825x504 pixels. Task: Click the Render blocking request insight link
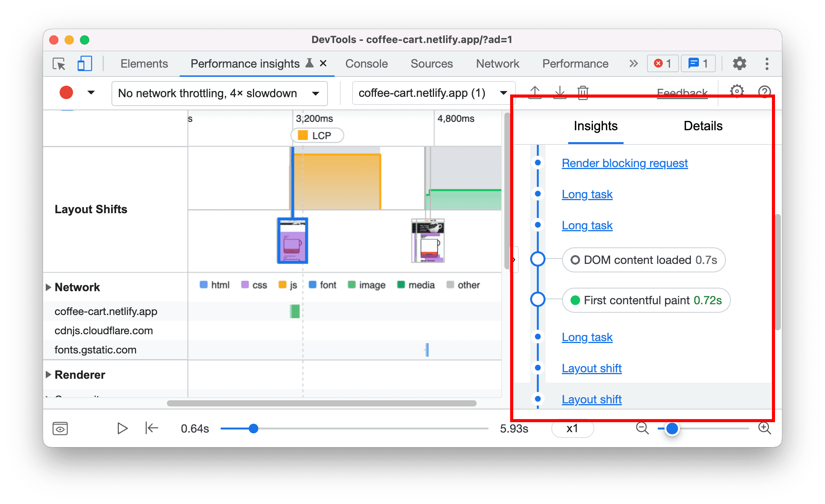pyautogui.click(x=625, y=164)
